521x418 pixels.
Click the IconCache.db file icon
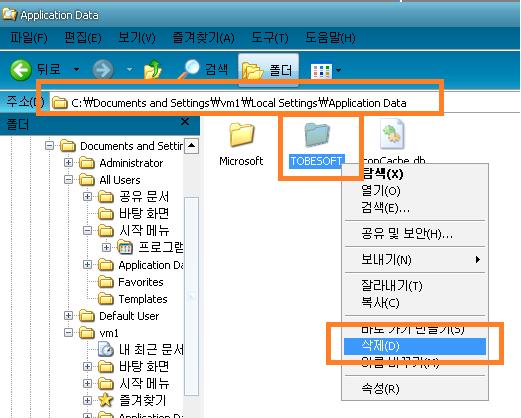(392, 135)
